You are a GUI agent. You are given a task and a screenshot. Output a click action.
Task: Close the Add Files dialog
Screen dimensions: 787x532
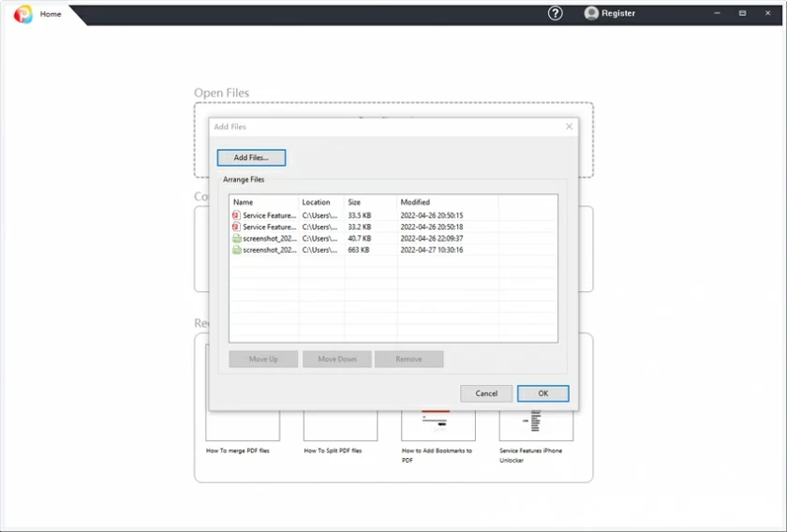pos(570,126)
